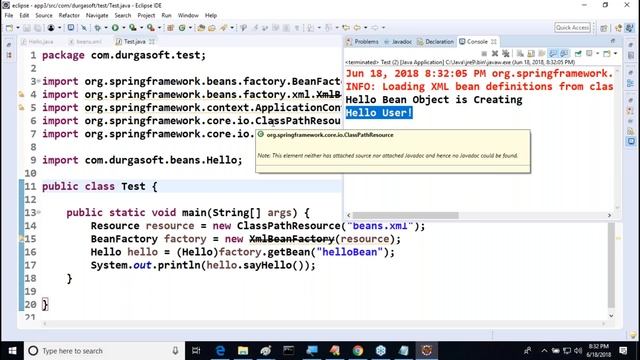Click Remove All Terminated Launches icon

(x=506, y=53)
